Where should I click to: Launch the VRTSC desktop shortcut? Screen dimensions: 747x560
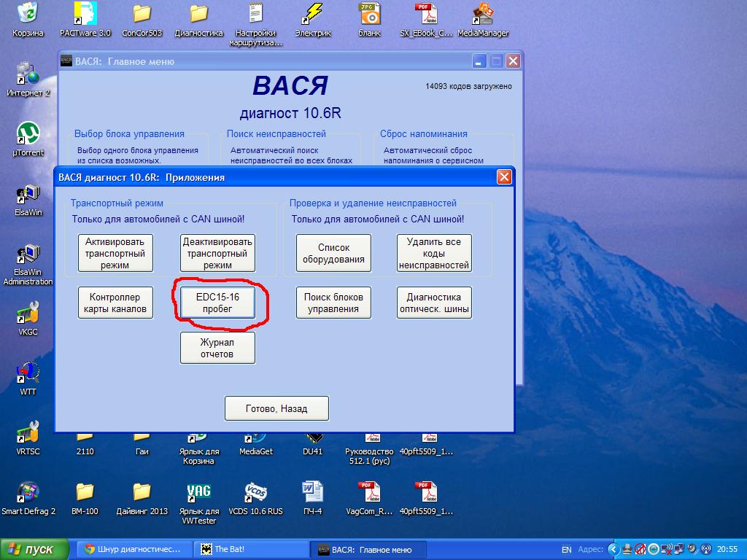(28, 438)
